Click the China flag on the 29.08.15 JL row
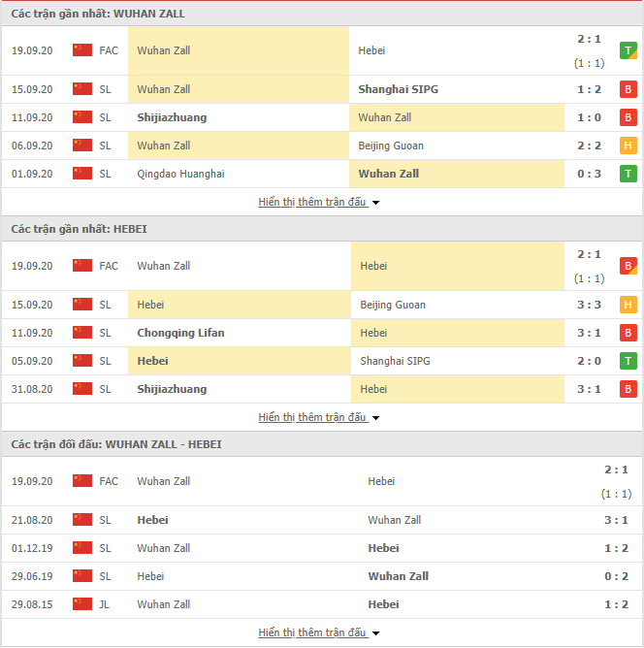Image resolution: width=644 pixels, height=648 pixels. (82, 604)
